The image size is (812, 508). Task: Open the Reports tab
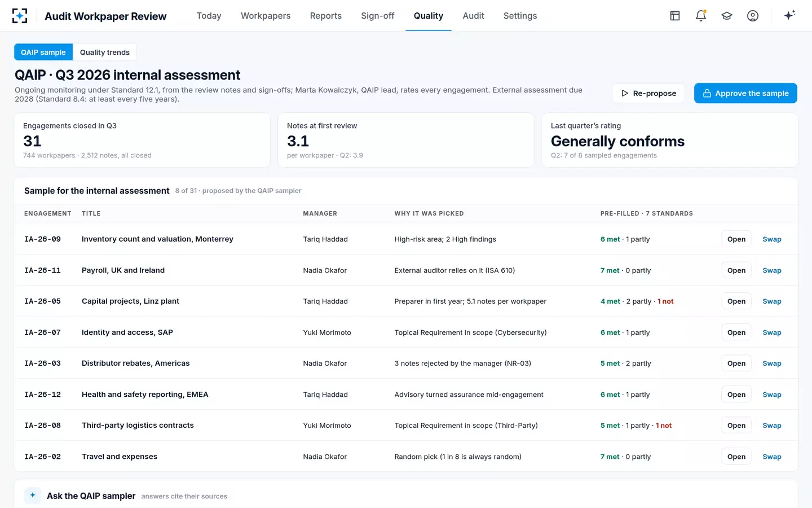click(326, 16)
